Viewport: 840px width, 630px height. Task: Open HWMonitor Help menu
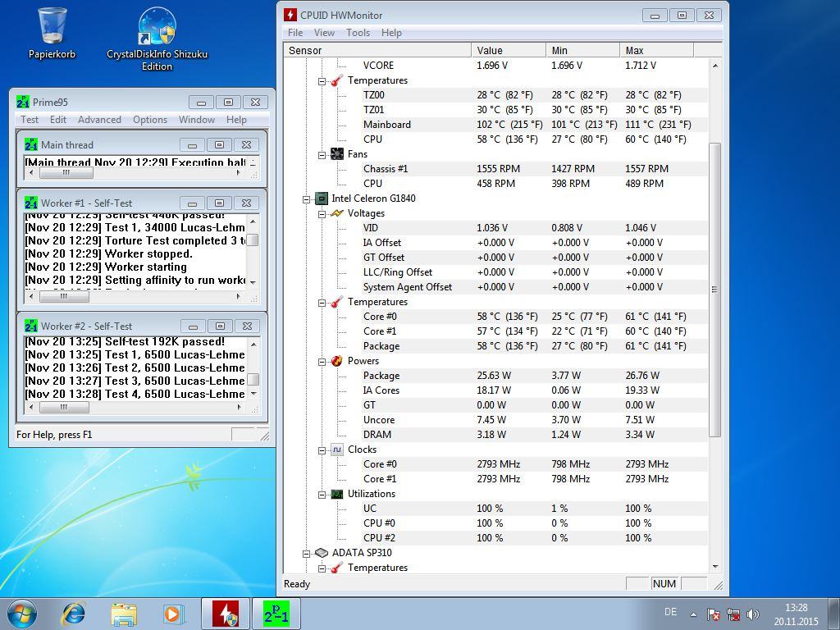[x=391, y=33]
